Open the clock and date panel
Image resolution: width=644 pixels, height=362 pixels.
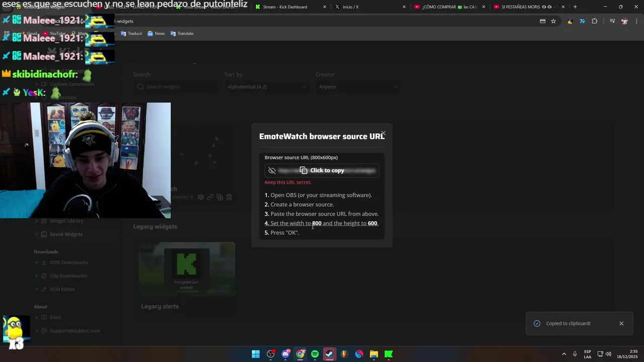[x=627, y=354]
